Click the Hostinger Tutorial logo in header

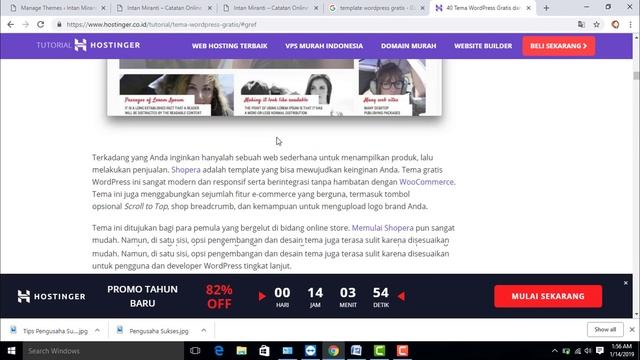coord(88,45)
